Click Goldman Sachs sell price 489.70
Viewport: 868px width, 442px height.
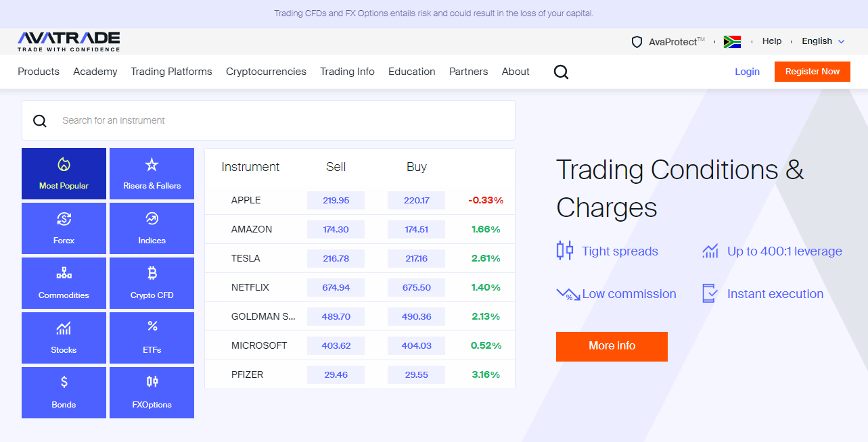point(336,316)
